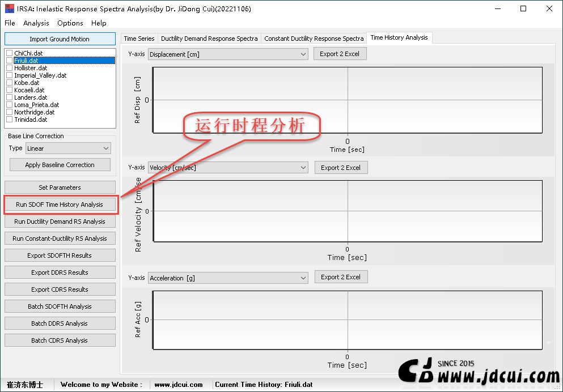Select the Trinidad.dat file name
This screenshot has height=392, width=563.
click(31, 120)
